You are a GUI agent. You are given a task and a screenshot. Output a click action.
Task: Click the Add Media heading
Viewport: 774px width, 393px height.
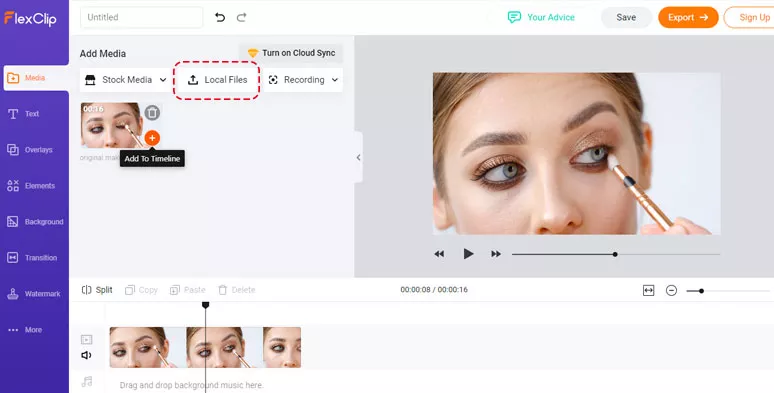[x=103, y=53]
